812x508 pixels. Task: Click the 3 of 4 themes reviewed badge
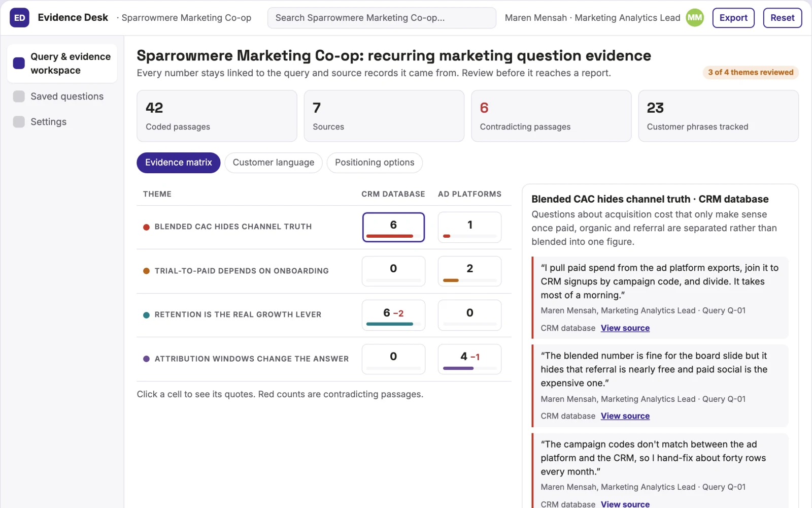point(751,73)
